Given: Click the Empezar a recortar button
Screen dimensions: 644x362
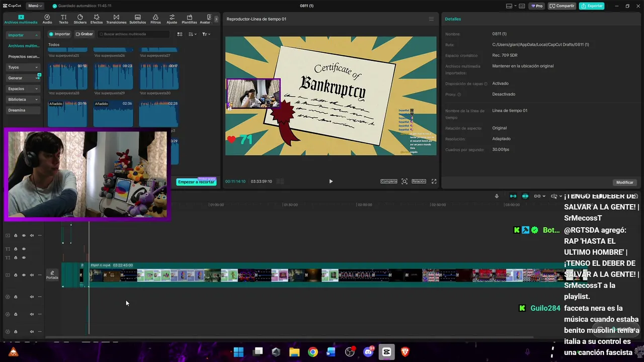Looking at the screenshot, I should 196,182.
